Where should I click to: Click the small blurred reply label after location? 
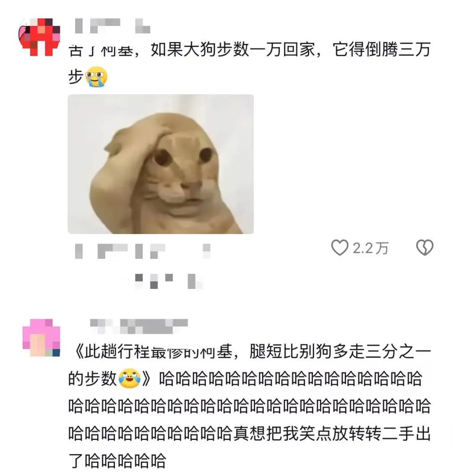[x=207, y=251]
